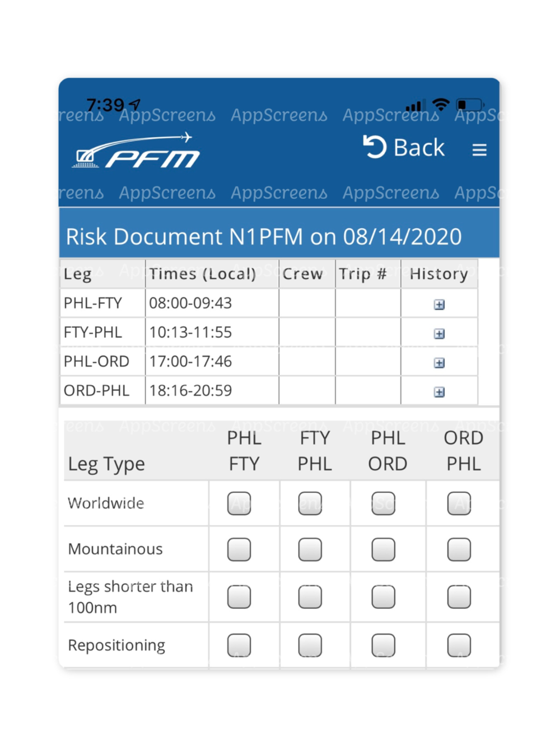The height and width of the screenshot is (747, 560).
Task: Click the Repositioning row label
Action: point(116,645)
